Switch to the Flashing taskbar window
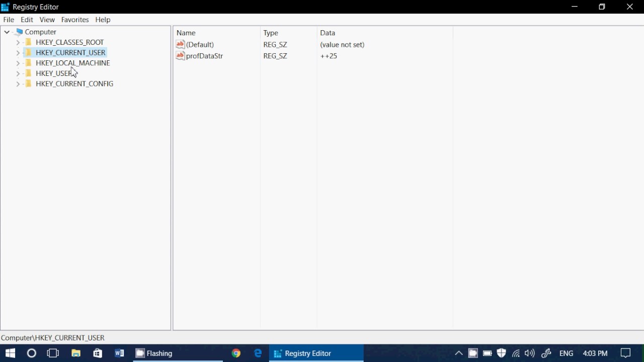 coord(178,353)
